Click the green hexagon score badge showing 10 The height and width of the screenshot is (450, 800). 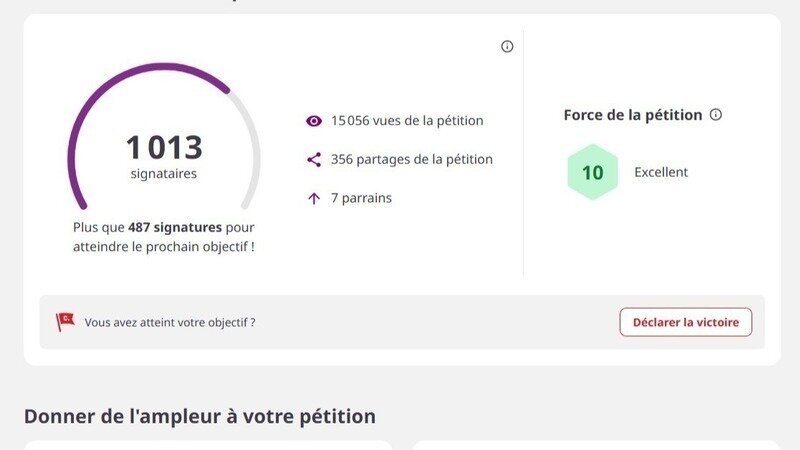[592, 172]
